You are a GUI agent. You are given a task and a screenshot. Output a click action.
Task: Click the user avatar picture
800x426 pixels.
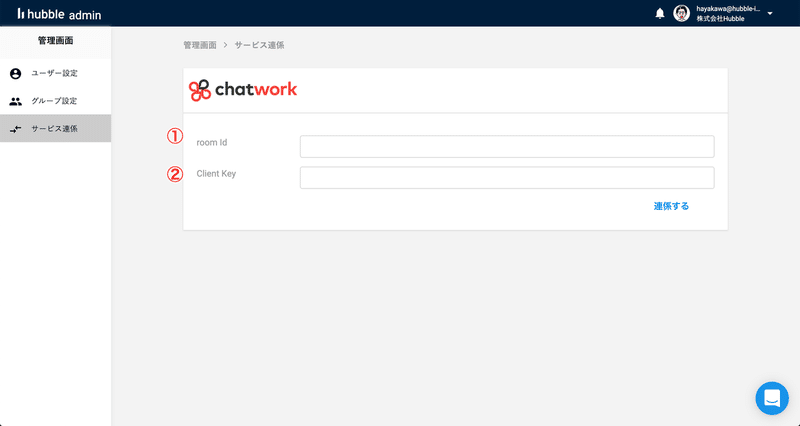tap(682, 13)
